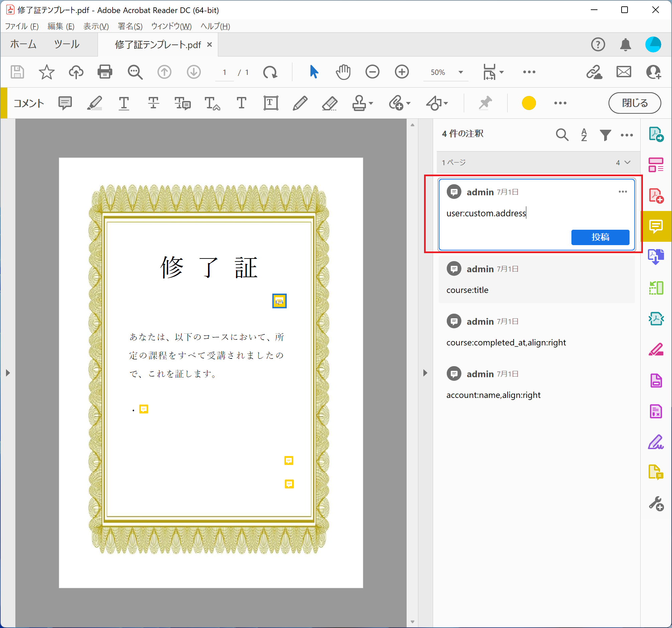Viewport: 672px width, 628px height.
Task: Close the comment toolbar with 閉じる
Action: pos(635,103)
